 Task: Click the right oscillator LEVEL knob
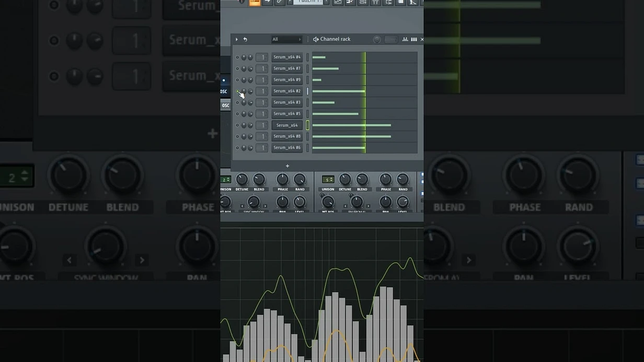pyautogui.click(x=402, y=202)
